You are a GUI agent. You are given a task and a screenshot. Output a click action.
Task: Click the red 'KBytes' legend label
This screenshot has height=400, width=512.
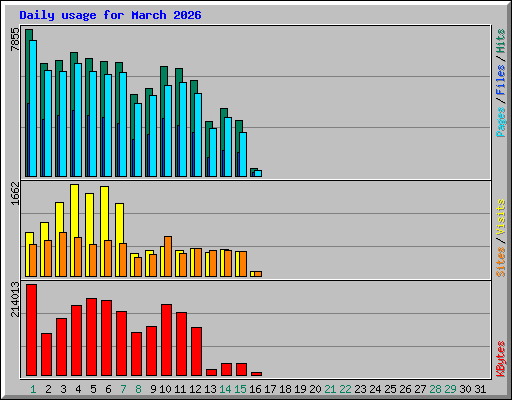pyautogui.click(x=501, y=359)
